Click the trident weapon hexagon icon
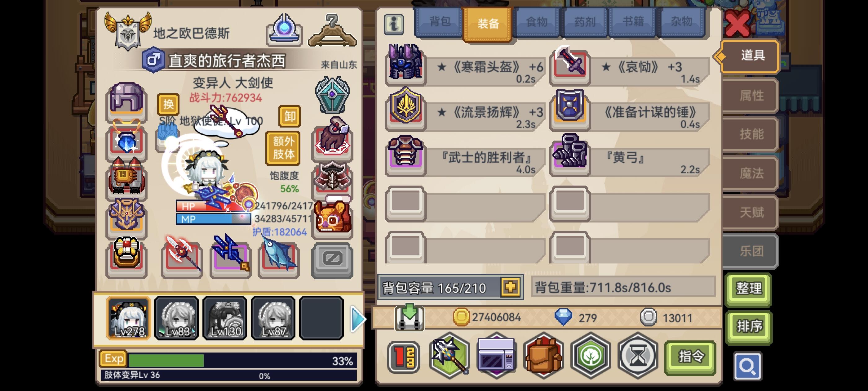868x391 pixels. pos(449,355)
